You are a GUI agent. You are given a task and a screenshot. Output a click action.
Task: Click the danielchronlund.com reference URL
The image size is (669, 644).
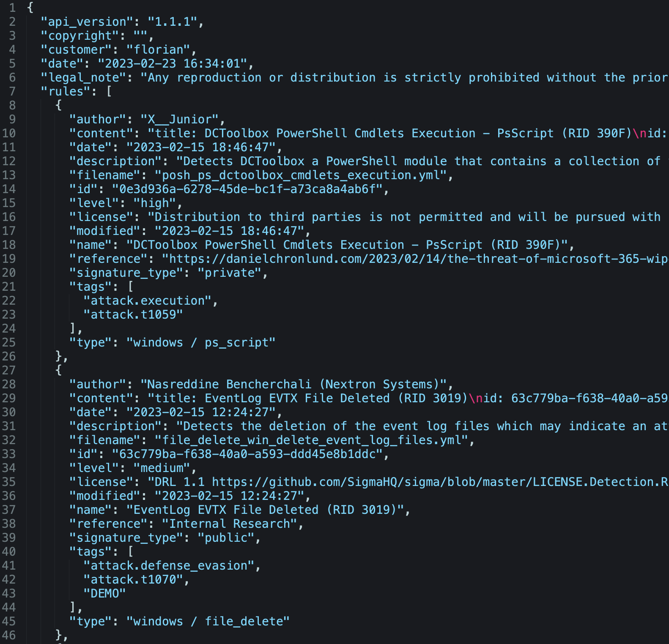[414, 259]
